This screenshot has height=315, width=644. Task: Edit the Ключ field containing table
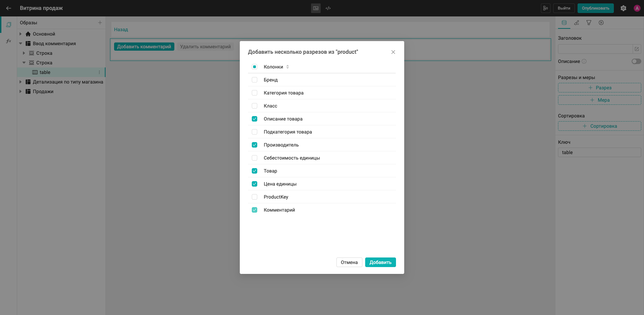click(x=599, y=152)
